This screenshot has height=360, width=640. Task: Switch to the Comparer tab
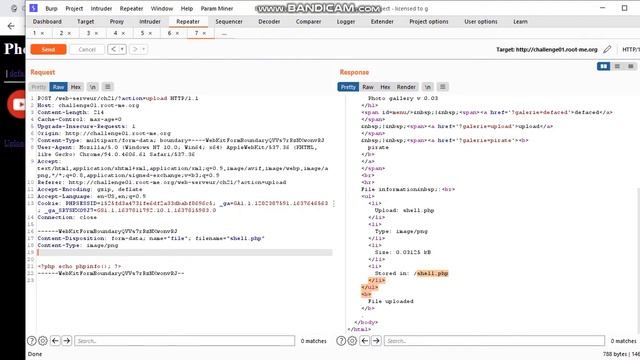coord(308,21)
